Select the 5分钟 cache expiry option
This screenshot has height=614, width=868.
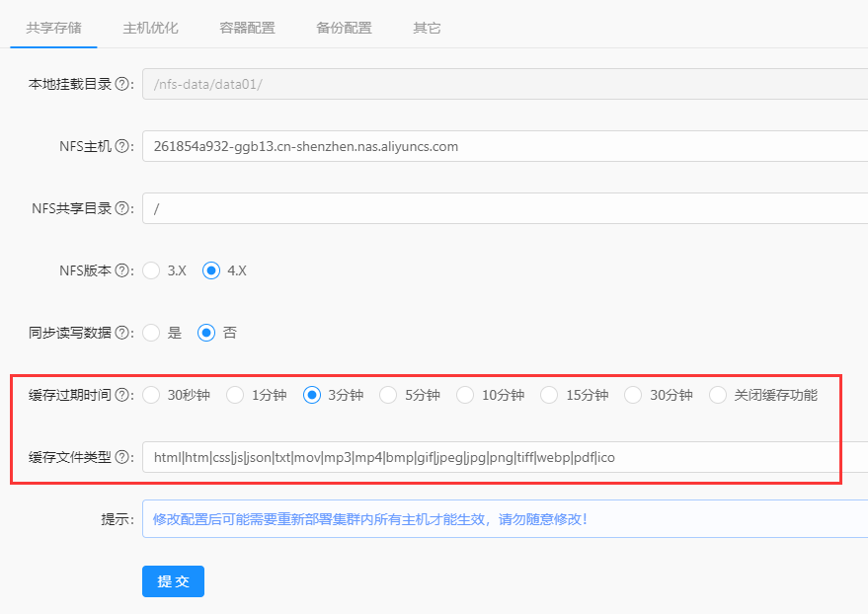pos(388,395)
